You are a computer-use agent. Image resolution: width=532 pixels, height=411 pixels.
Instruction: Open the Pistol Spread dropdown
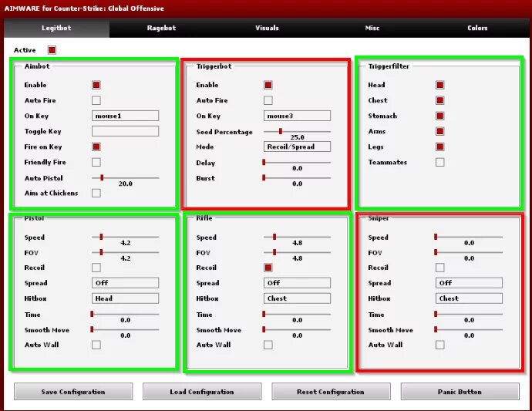tap(125, 283)
